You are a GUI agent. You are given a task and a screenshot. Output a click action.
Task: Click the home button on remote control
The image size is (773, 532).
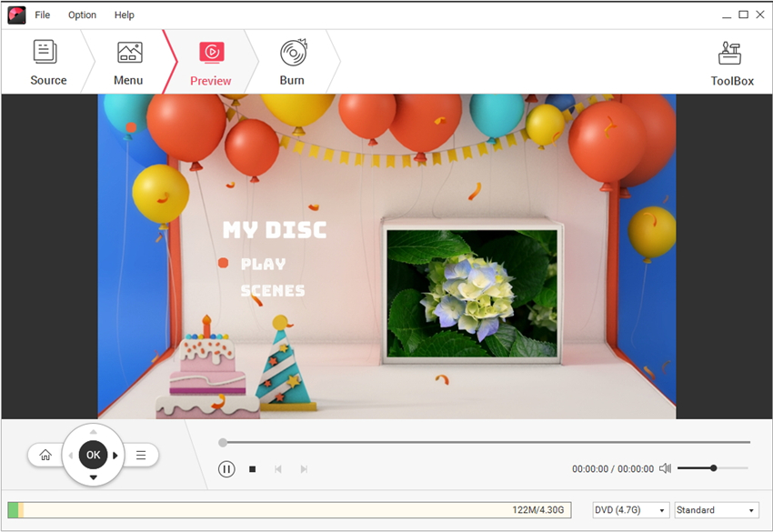45,455
